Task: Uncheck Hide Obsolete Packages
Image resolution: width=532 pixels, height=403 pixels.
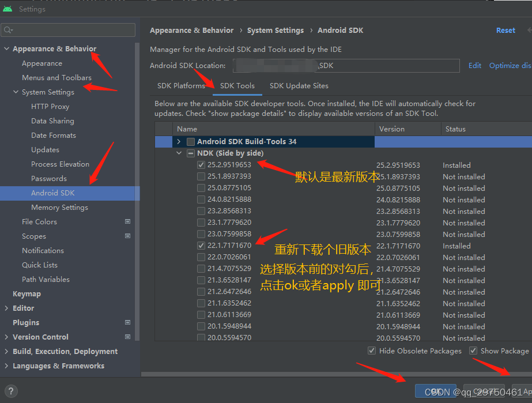Action: (372, 351)
